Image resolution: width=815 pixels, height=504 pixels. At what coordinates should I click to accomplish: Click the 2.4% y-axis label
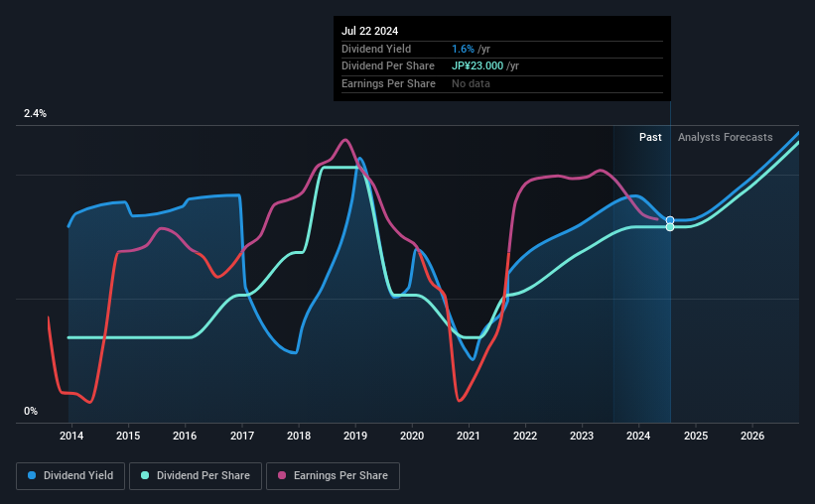click(35, 113)
